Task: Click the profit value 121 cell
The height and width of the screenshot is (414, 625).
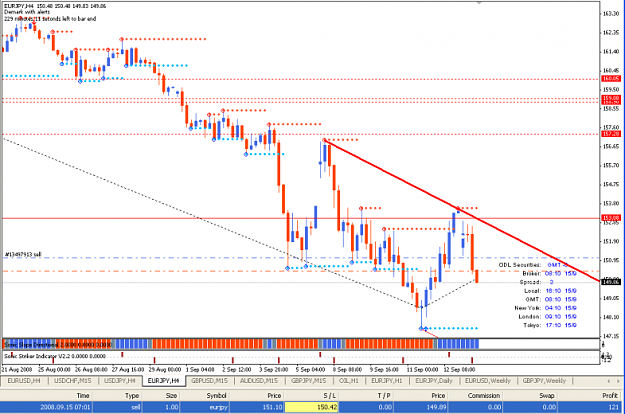Action: point(591,407)
